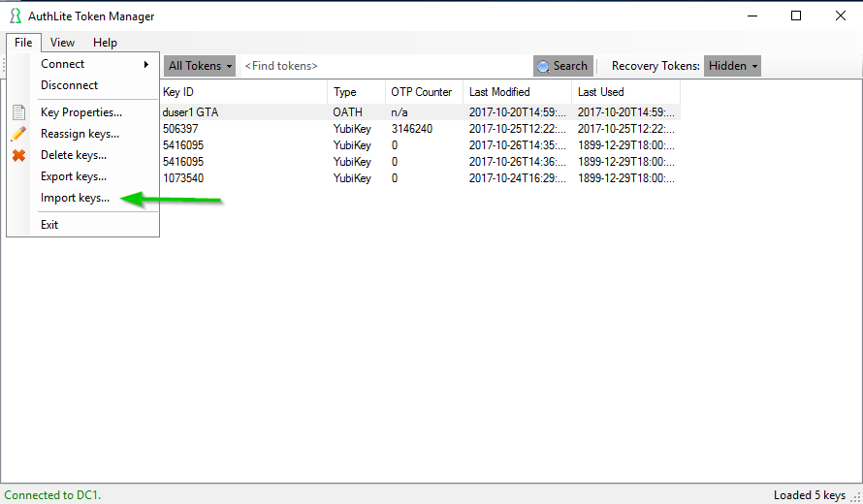
Task: Choose Import keys... from menu
Action: [x=94, y=198]
